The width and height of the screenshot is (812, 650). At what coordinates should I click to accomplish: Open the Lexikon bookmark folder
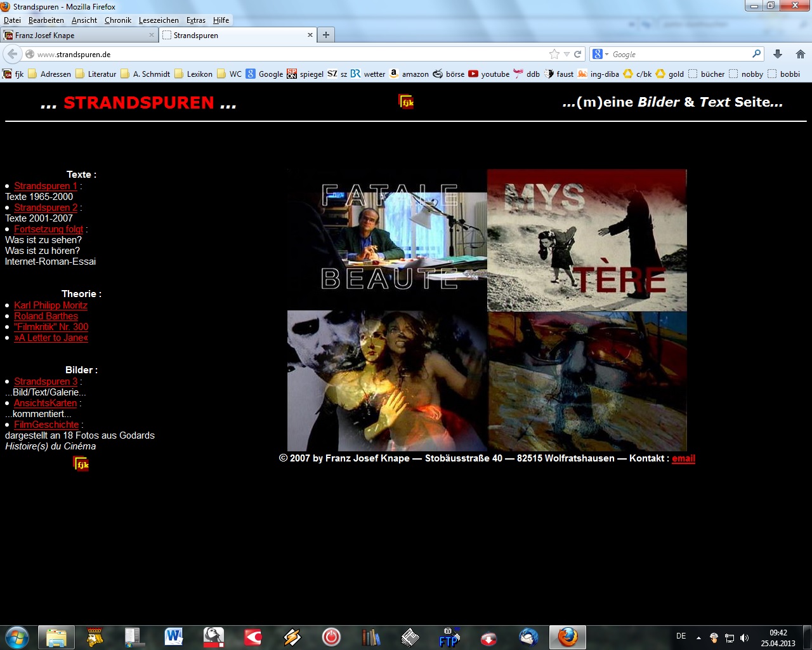[193, 74]
